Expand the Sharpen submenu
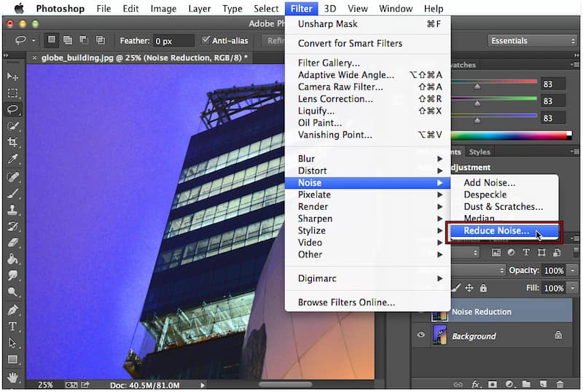The height and width of the screenshot is (392, 583). click(x=367, y=219)
